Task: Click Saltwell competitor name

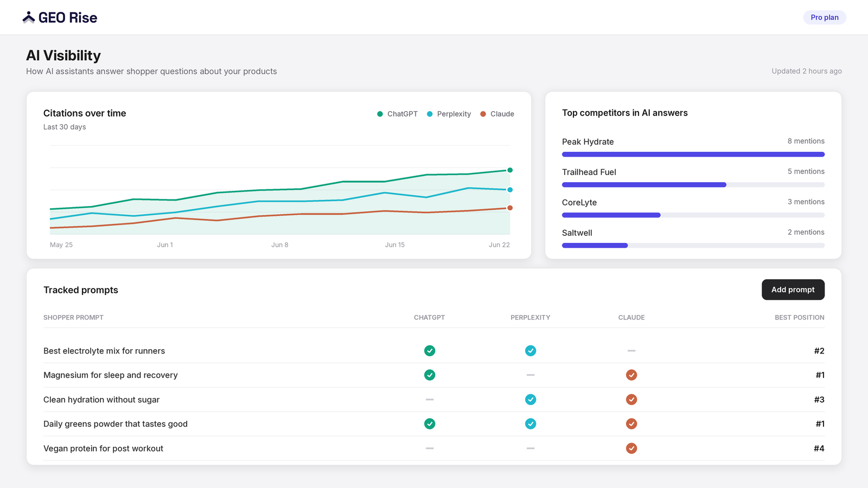Action: [577, 233]
